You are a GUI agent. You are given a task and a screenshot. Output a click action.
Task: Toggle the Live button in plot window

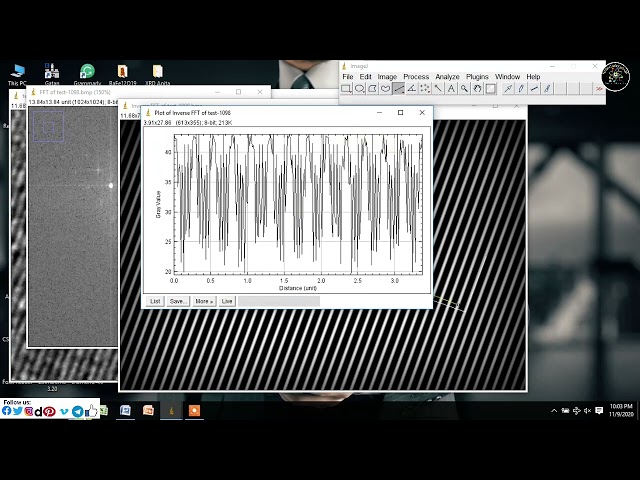click(x=227, y=301)
